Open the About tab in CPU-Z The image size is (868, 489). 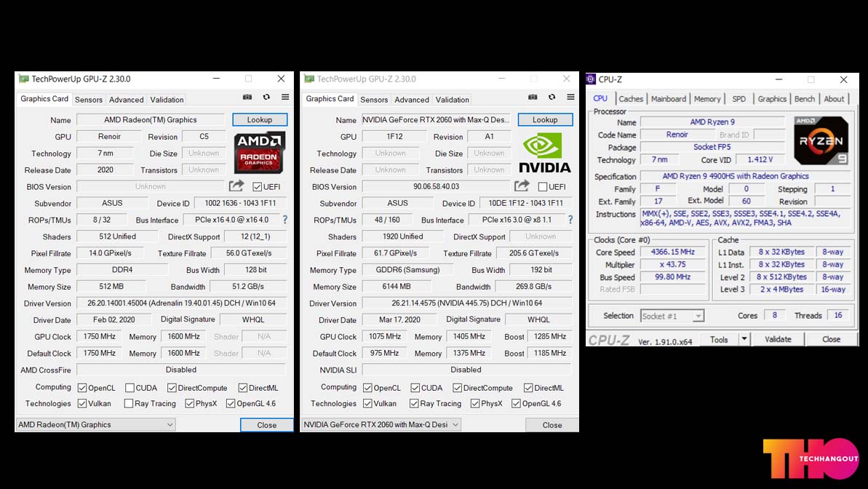coord(834,98)
